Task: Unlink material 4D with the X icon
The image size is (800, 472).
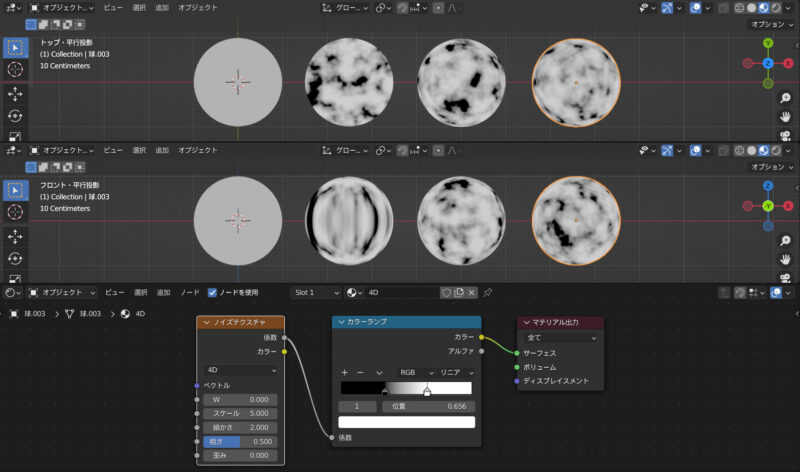Action: click(x=471, y=292)
